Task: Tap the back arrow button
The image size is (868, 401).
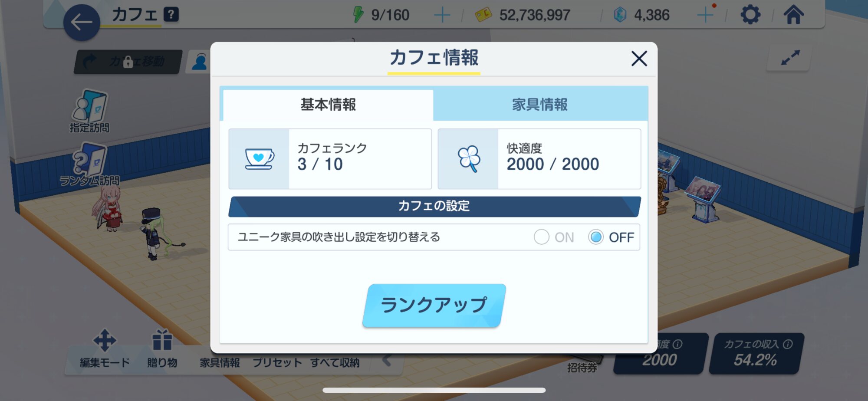Action: coord(82,23)
